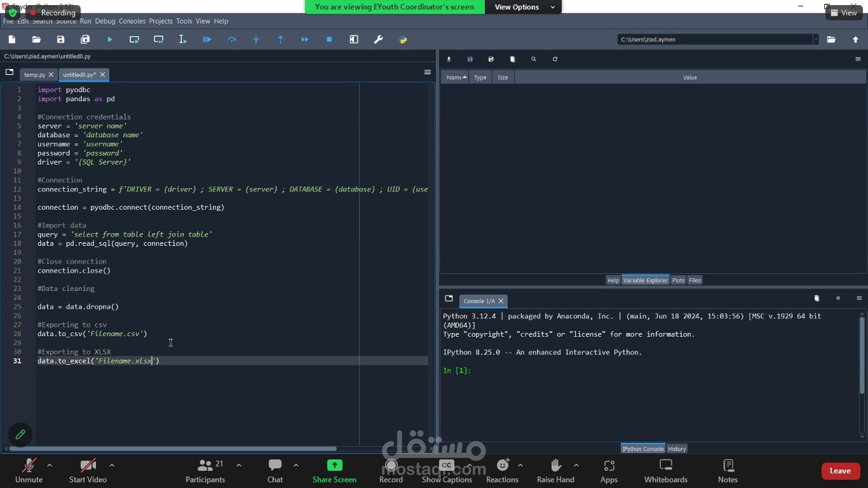
Task: Run cell and advance to next
Action: pos(158,39)
